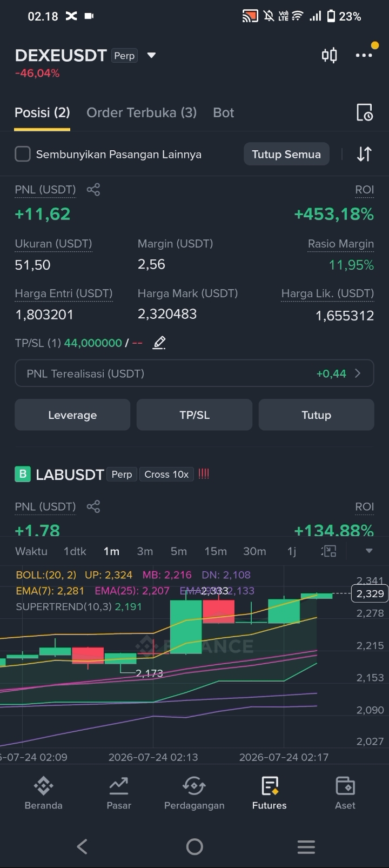Open PNL Terealisasi details chevron
The width and height of the screenshot is (389, 868).
coord(358,373)
